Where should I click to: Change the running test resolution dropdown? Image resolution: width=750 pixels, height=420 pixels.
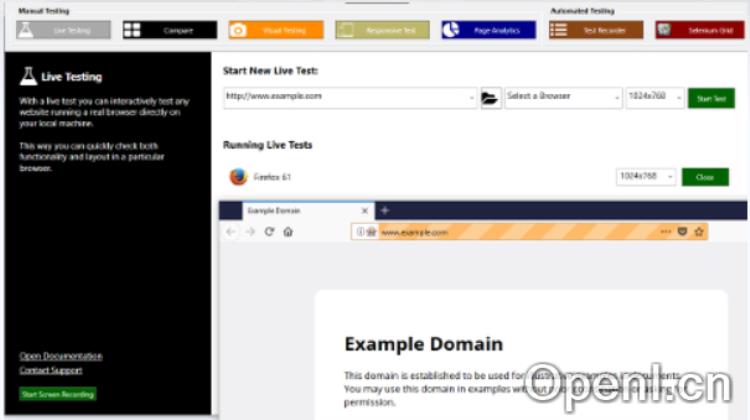coord(646,177)
